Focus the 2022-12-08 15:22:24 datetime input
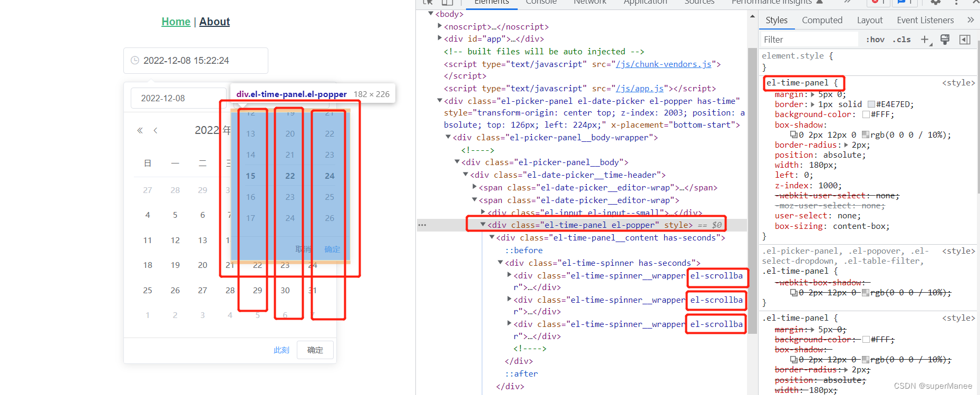Viewport: 980px width, 395px height. (196, 61)
